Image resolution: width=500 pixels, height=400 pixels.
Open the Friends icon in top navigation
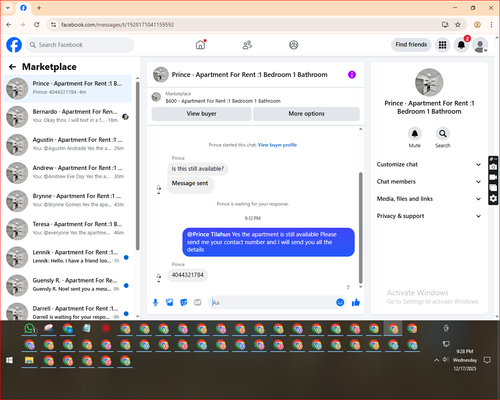coord(247,45)
